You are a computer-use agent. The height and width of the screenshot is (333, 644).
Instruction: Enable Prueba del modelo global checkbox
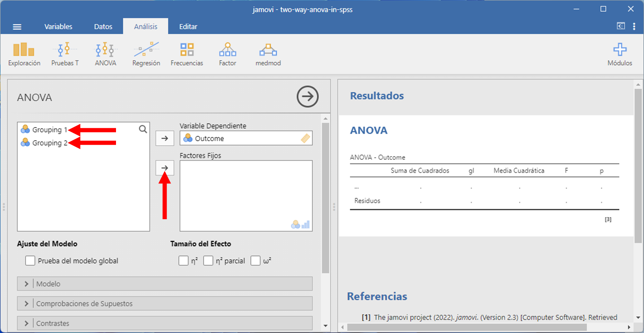coord(30,261)
